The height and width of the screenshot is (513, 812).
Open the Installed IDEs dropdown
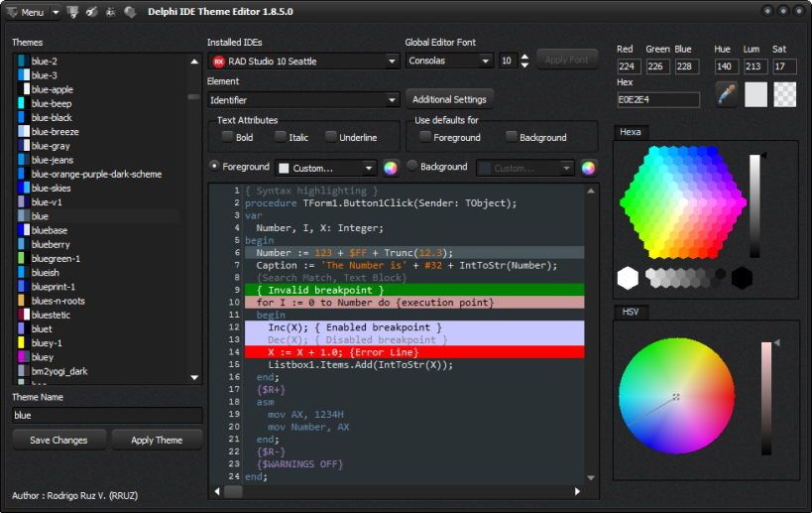pyautogui.click(x=303, y=62)
